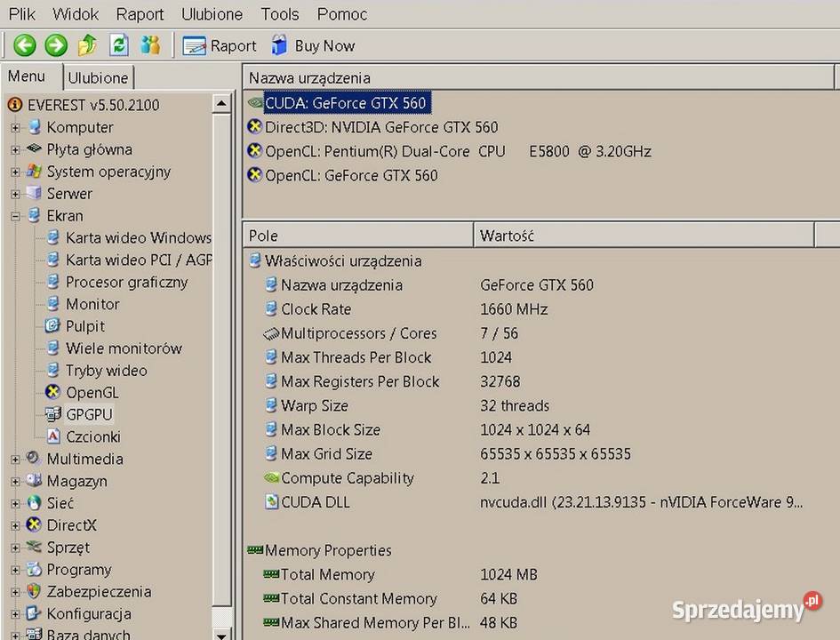Image resolution: width=840 pixels, height=640 pixels.
Task: Click the DirectX icon in the tree
Action: (34, 524)
